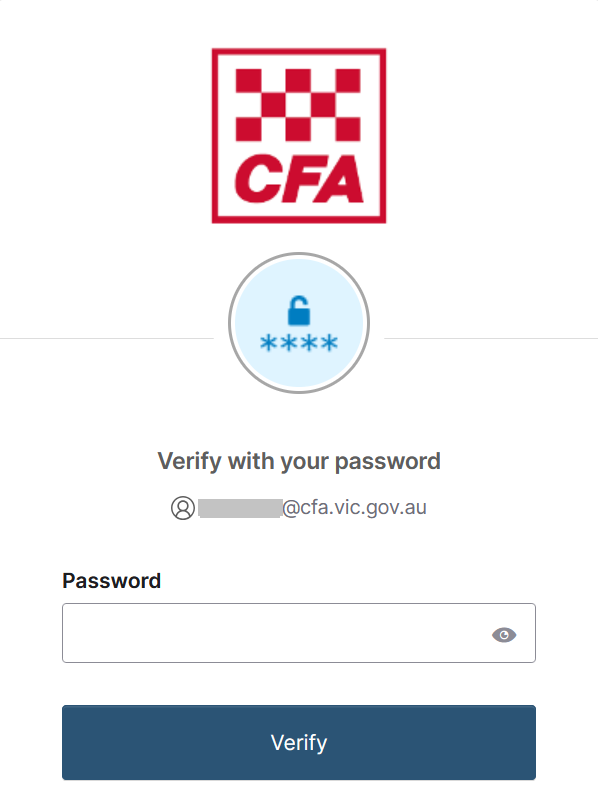
Task: Click the divider line right of the badge
Action: tap(491, 339)
